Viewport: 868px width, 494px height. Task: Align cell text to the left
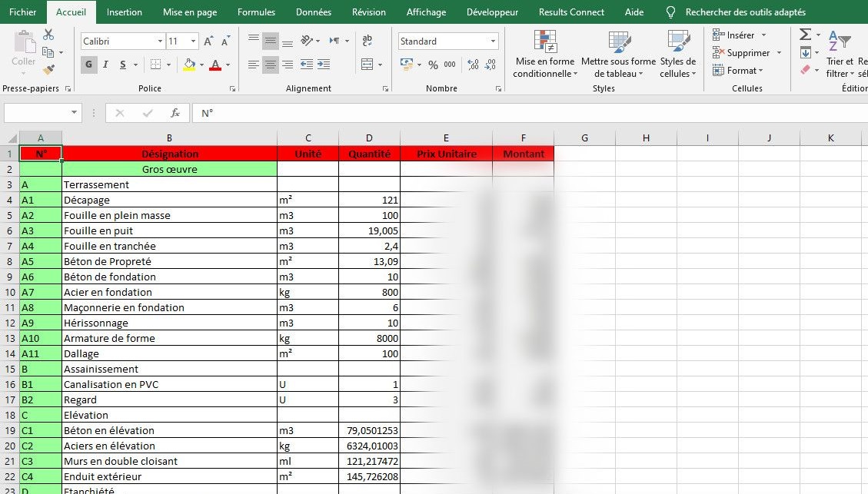[x=254, y=65]
